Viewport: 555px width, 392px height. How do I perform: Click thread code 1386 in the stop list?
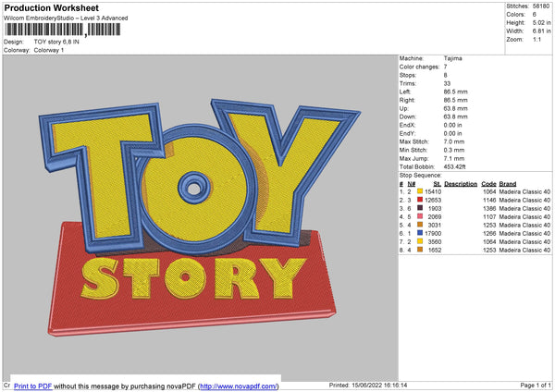[490, 208]
